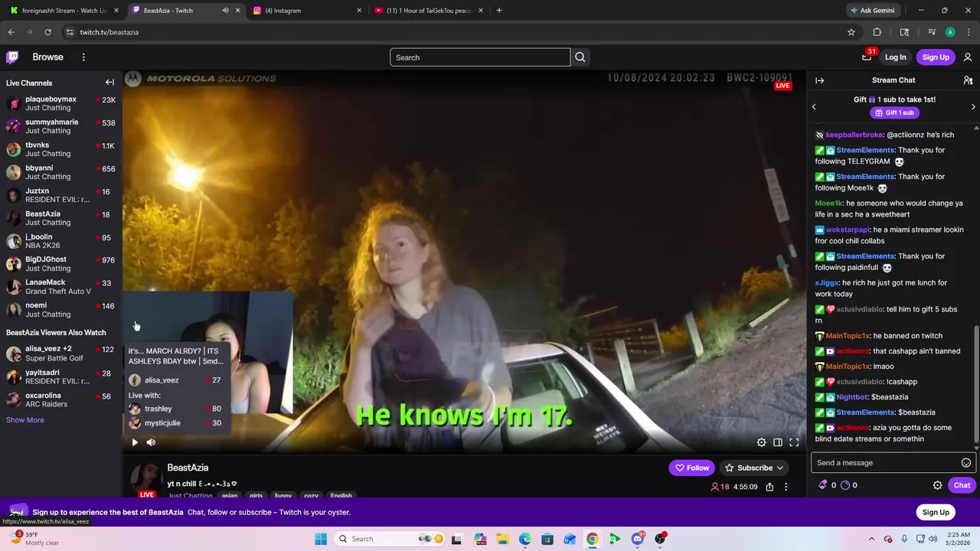
Task: Open the video player settings gear
Action: pos(761,442)
